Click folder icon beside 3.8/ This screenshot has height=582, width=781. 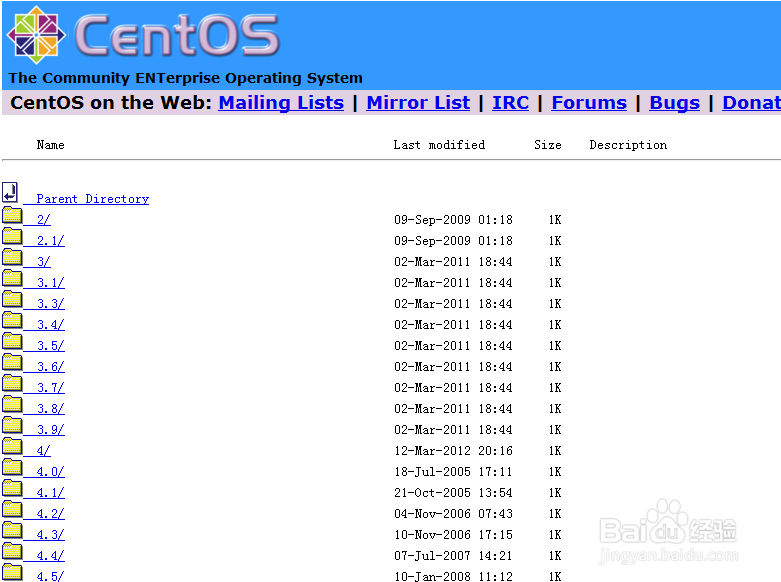(x=12, y=404)
